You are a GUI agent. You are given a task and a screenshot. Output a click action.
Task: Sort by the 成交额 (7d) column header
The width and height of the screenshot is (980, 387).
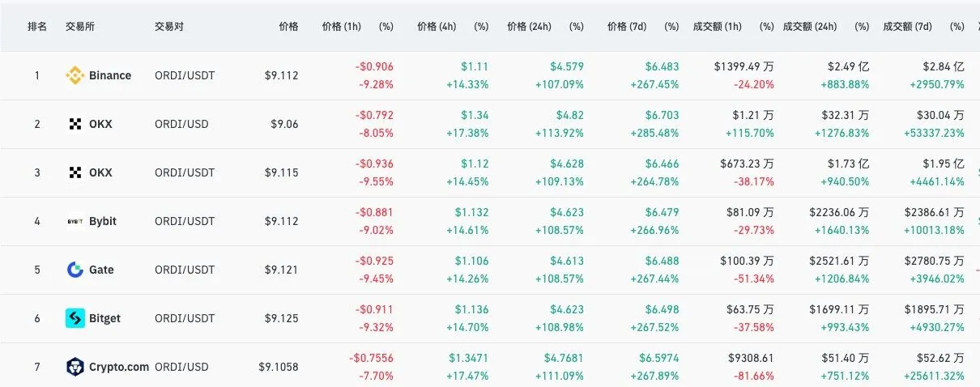(909, 27)
